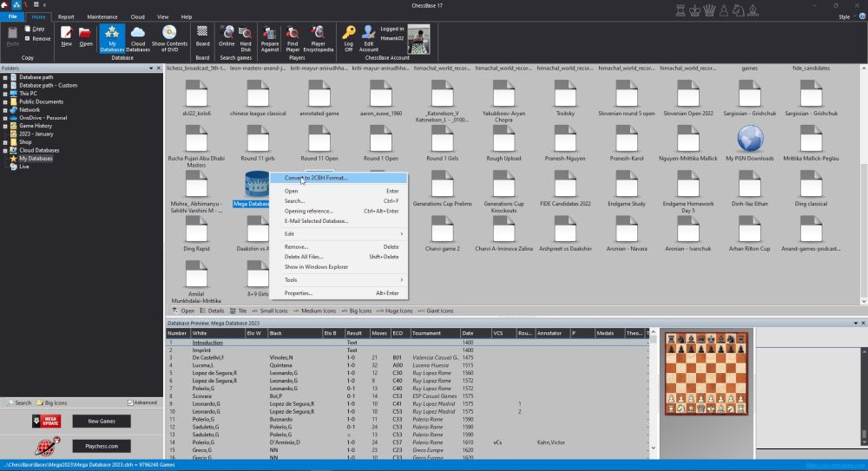
Task: Expand the This PC folder node
Action: 5,94
